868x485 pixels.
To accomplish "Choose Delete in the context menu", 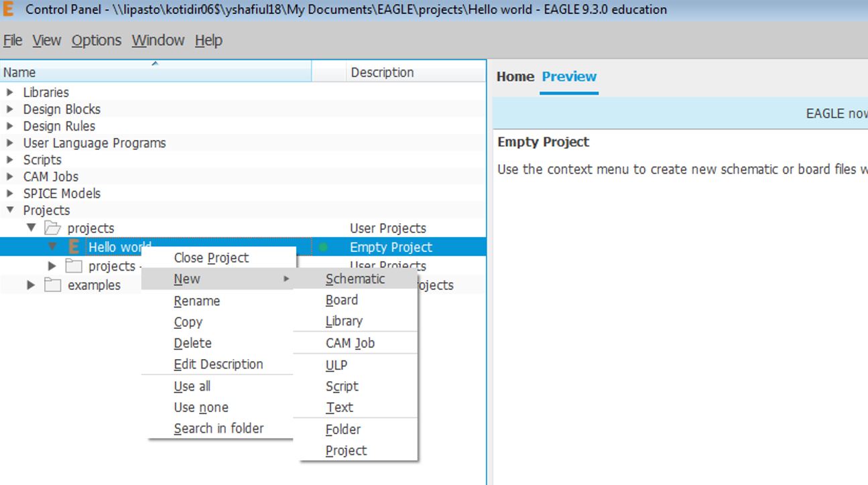I will (x=219, y=343).
